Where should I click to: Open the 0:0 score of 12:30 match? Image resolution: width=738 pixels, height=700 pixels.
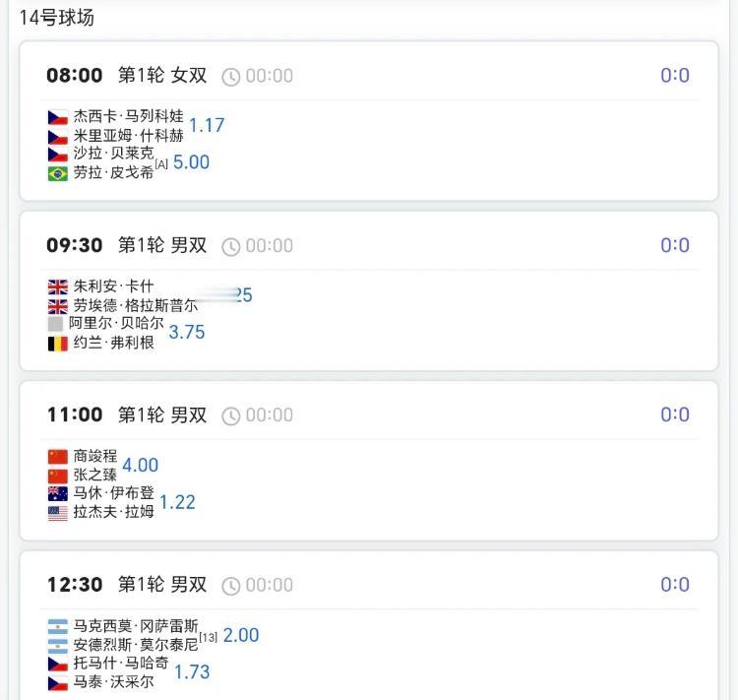click(x=675, y=585)
